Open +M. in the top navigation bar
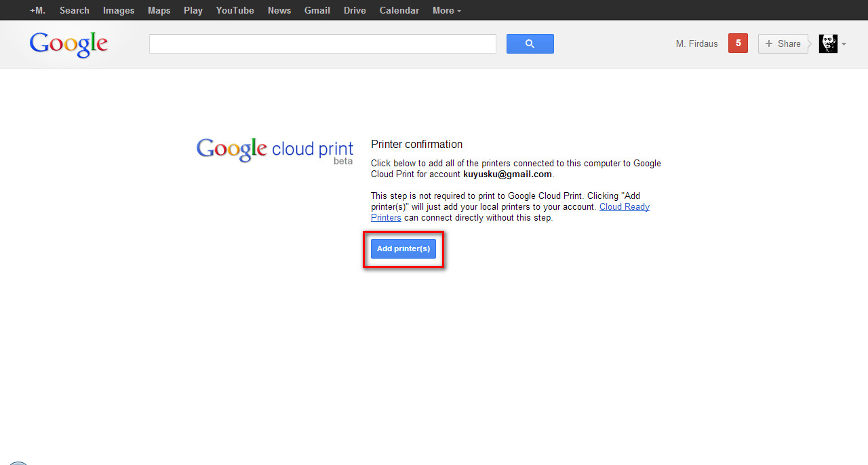Screen dimensions: 868x465 coord(37,10)
